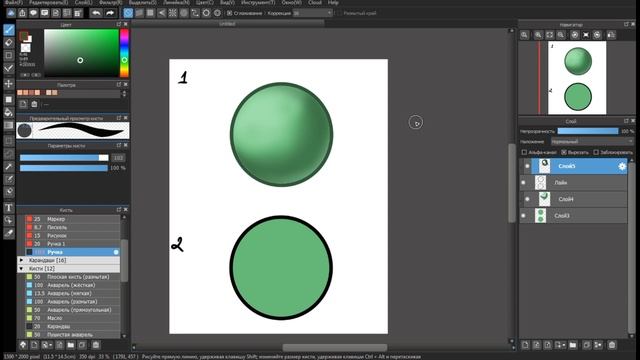Click the palette list stepper arrows

(124, 93)
